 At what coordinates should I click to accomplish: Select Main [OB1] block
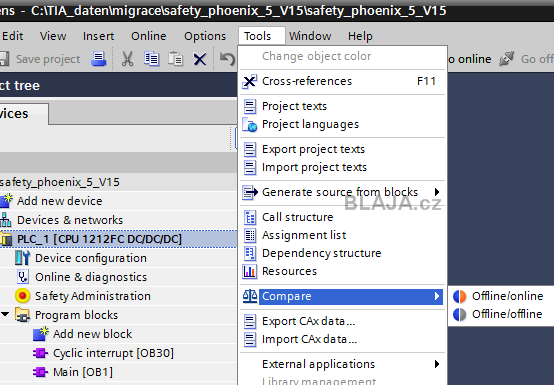[83, 372]
